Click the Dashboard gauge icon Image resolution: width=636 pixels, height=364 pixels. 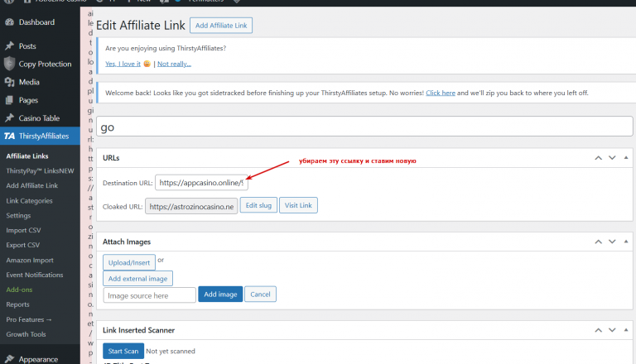click(x=9, y=22)
